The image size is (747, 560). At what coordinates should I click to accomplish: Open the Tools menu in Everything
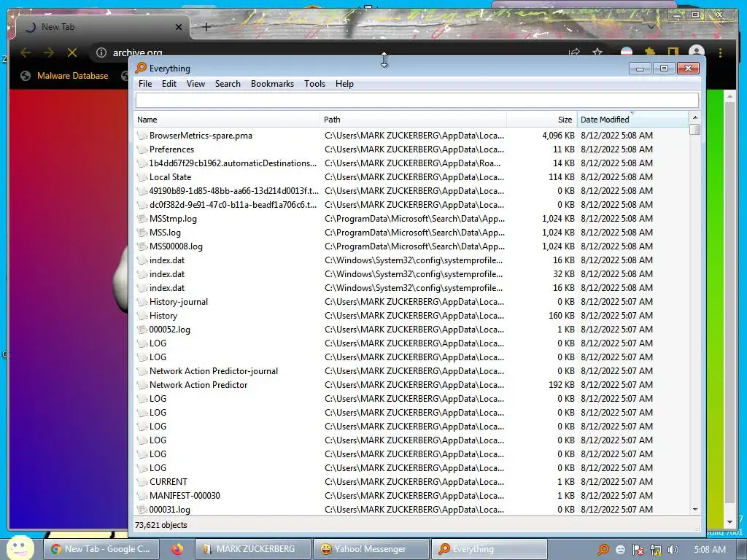tap(315, 84)
